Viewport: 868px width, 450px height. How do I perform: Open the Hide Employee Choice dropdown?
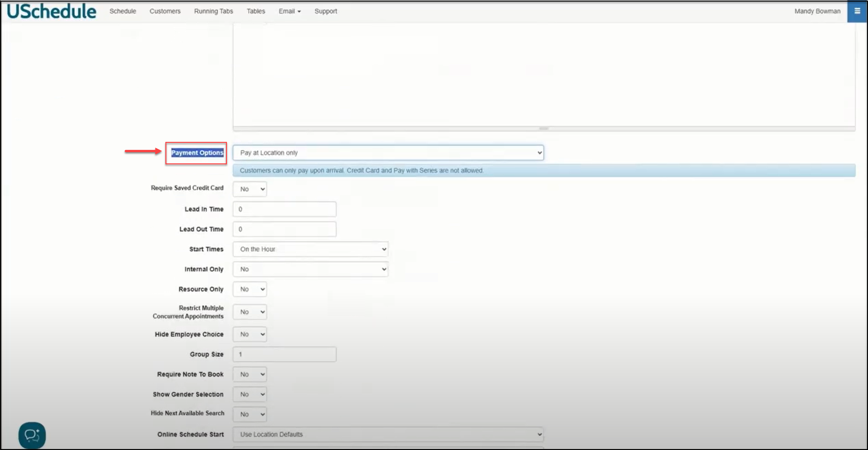click(x=250, y=334)
